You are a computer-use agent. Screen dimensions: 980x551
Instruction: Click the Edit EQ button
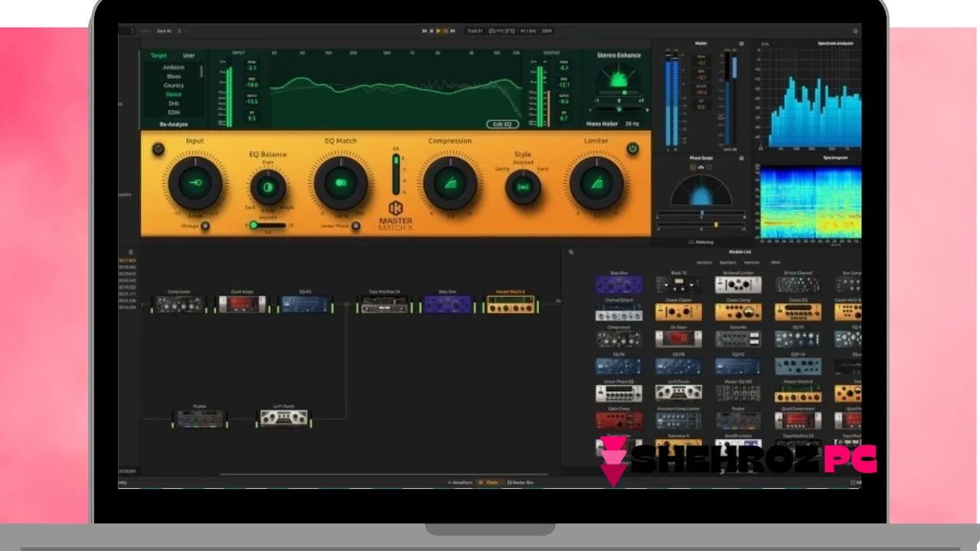(503, 124)
